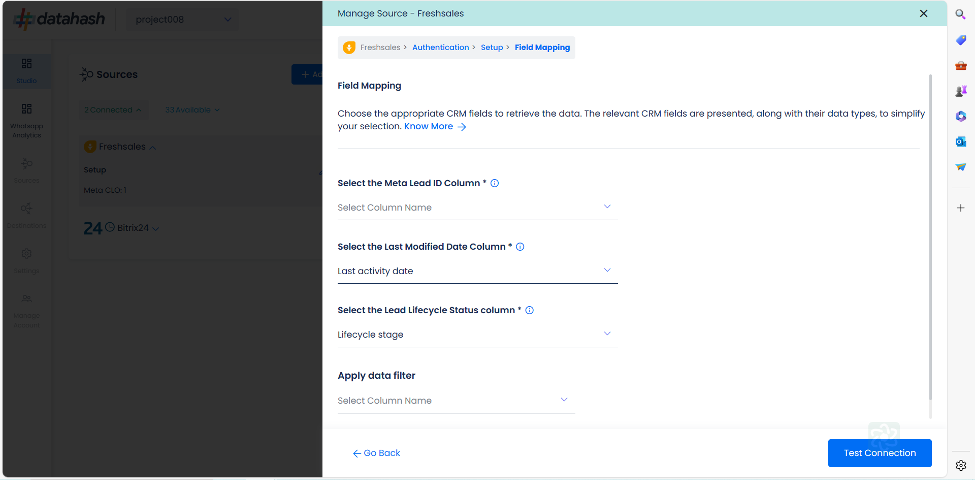Open Microsoft 365 icon in Edge sidebar
Screen dimensions: 977x481
click(961, 117)
